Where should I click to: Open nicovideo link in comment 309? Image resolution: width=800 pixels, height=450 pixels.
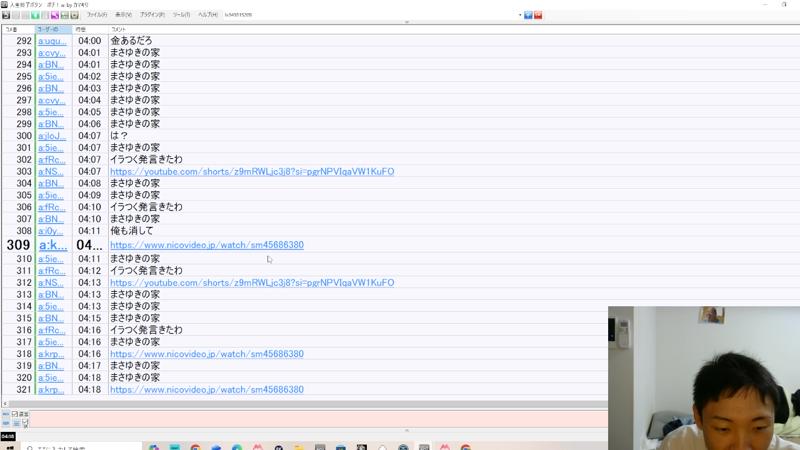click(x=206, y=245)
